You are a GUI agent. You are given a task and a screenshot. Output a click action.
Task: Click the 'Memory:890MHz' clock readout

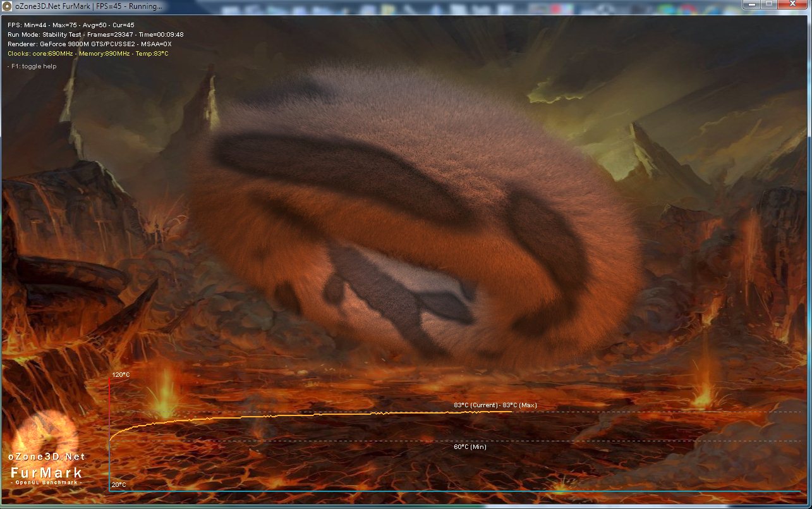click(104, 54)
